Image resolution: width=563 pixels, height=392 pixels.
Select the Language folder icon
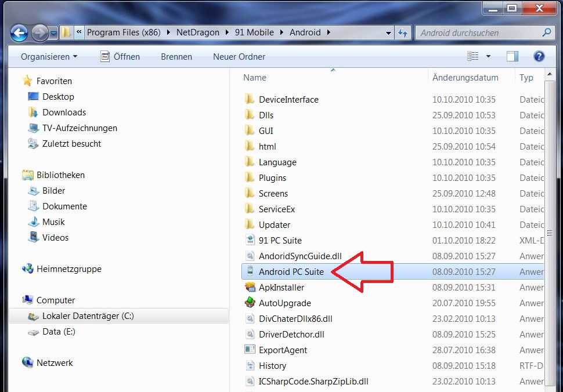pos(250,162)
